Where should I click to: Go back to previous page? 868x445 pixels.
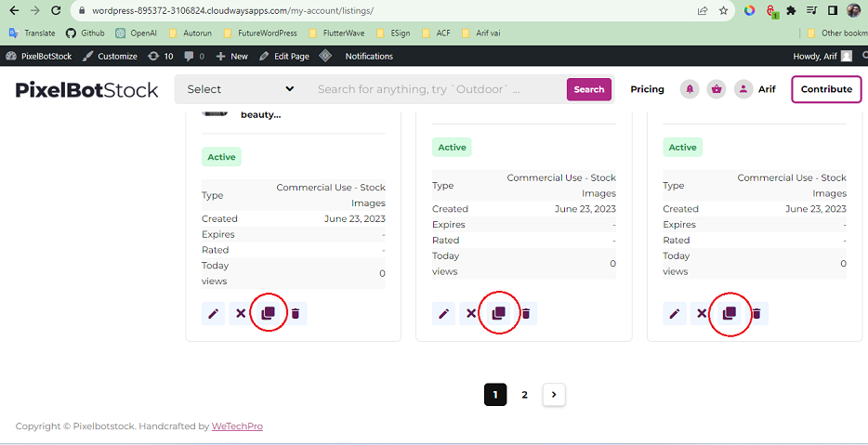pyautogui.click(x=14, y=10)
